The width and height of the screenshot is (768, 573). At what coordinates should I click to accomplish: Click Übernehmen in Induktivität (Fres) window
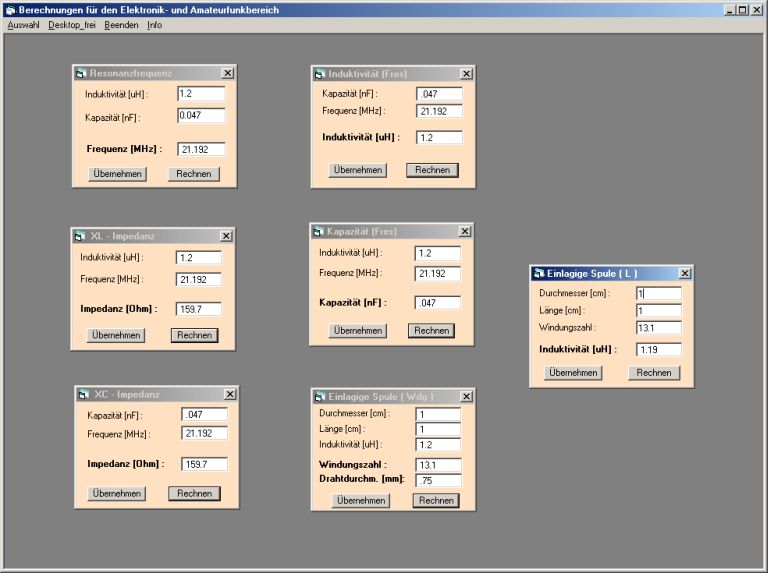[358, 170]
